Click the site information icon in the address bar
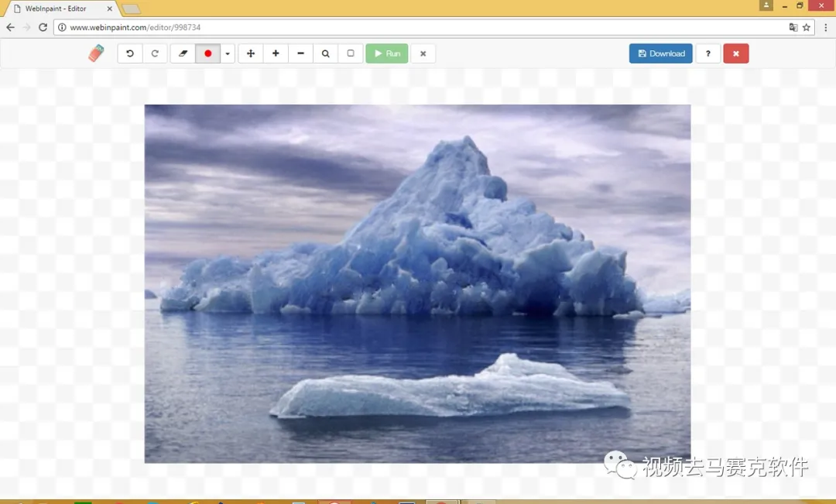This screenshot has width=836, height=504. click(63, 27)
